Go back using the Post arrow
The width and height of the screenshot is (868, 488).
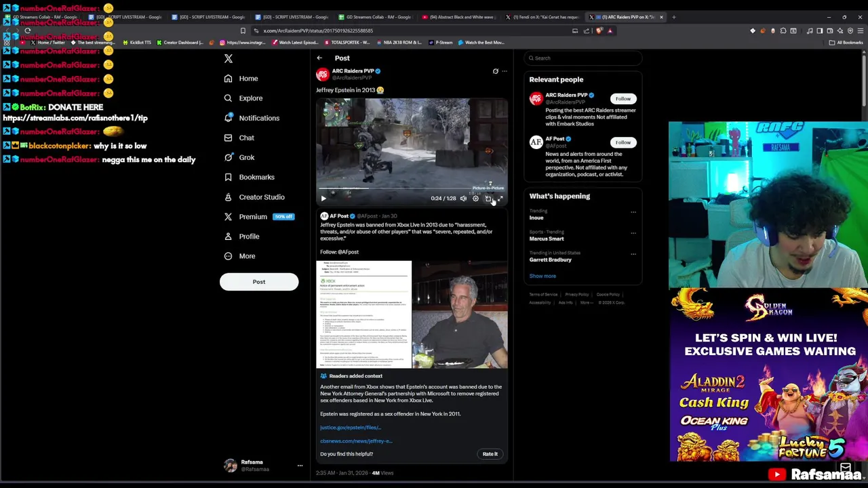tap(319, 58)
